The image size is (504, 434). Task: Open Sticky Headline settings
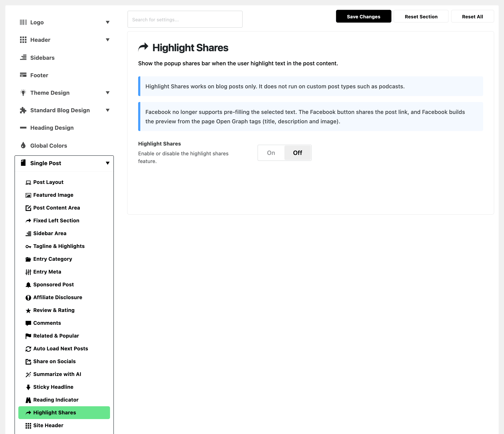(x=64, y=387)
